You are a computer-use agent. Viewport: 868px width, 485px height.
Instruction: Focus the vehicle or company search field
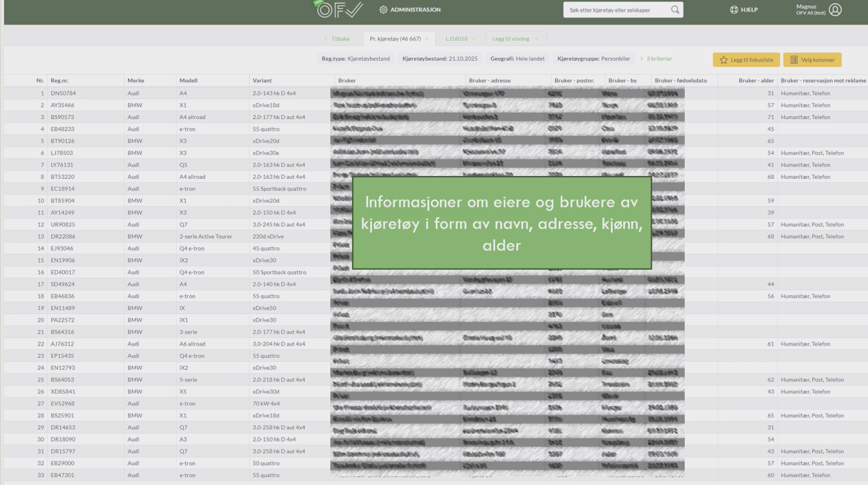click(x=616, y=10)
